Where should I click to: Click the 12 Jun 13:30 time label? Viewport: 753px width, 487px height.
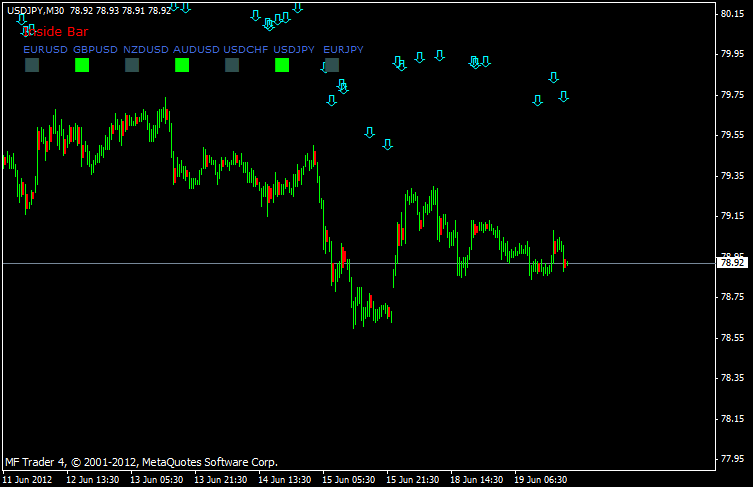93,479
